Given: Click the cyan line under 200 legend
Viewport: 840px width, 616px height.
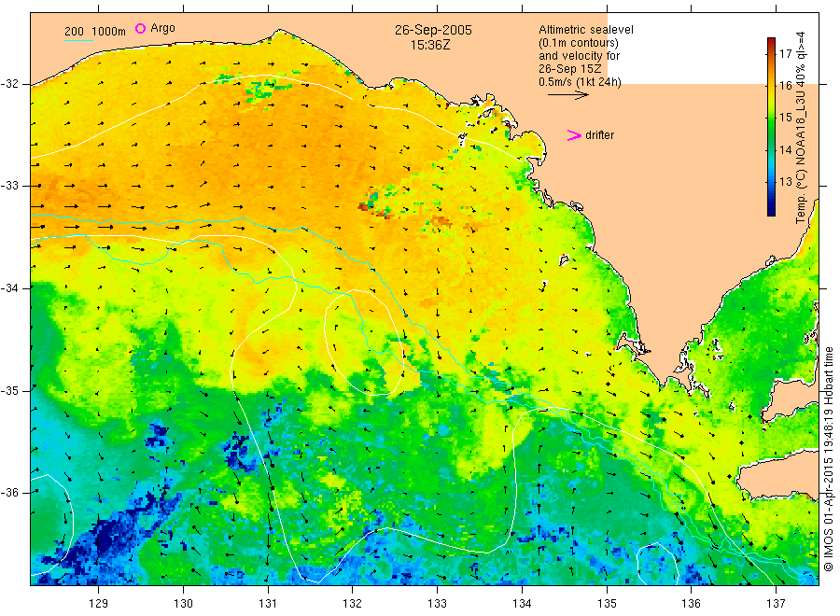Looking at the screenshot, I should (78, 40).
